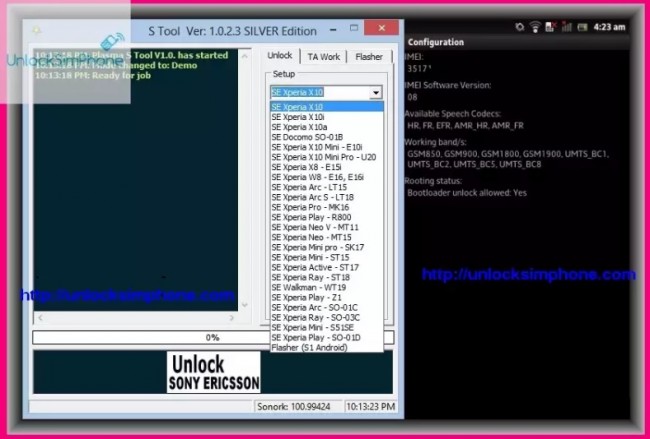Click the 'Ready for job' log line
The image size is (650, 439).
tap(92, 75)
